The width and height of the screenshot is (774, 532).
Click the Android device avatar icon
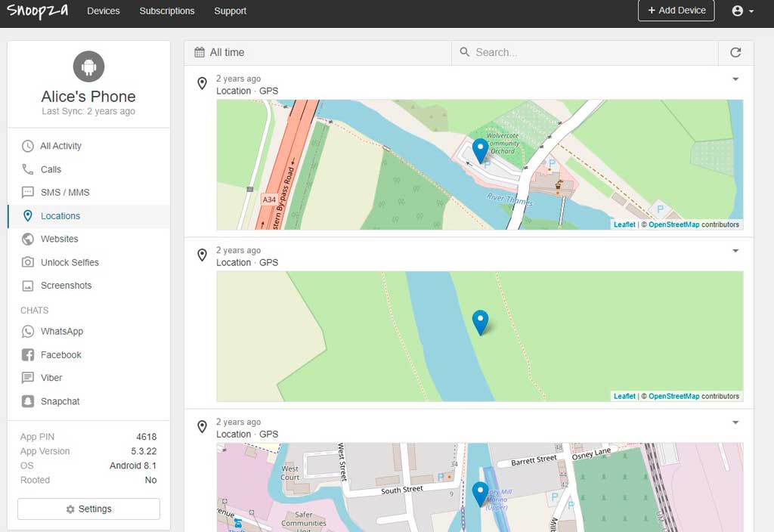(88, 67)
